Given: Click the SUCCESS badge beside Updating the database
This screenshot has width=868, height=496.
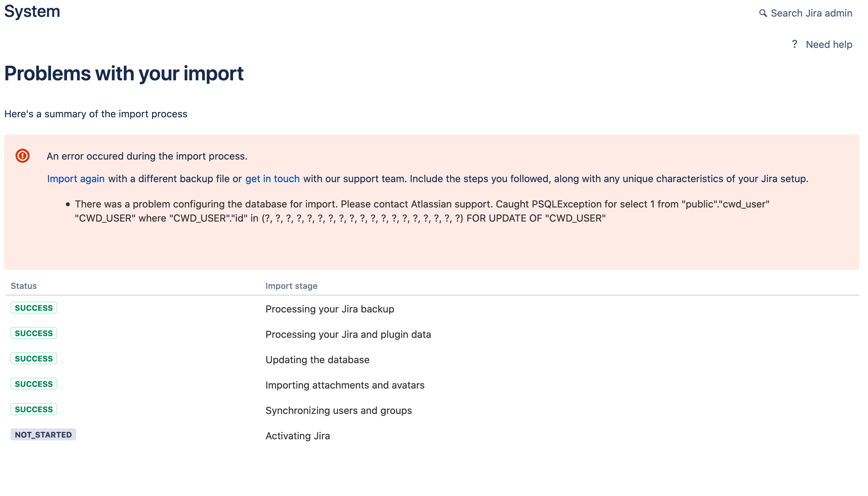Looking at the screenshot, I should click(x=33, y=358).
